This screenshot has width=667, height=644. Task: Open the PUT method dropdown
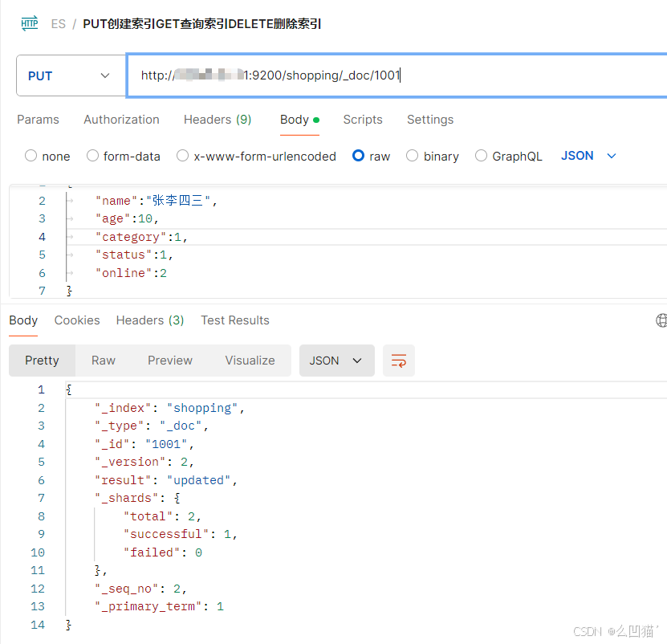coord(71,75)
